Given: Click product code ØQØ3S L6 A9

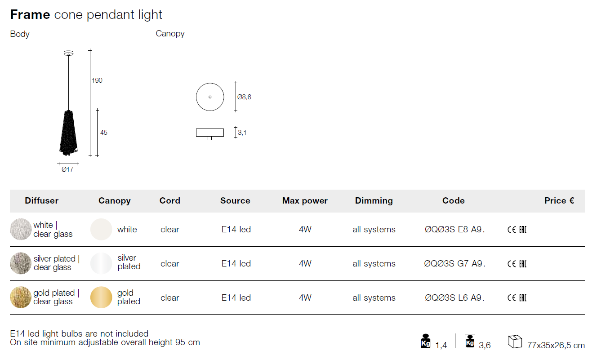Looking at the screenshot, I should tap(455, 297).
